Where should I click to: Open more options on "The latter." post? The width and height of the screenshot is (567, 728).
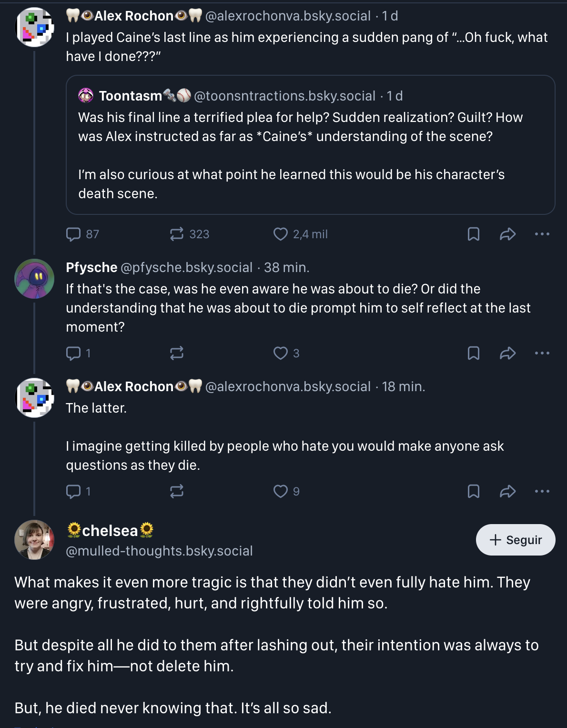[542, 491]
